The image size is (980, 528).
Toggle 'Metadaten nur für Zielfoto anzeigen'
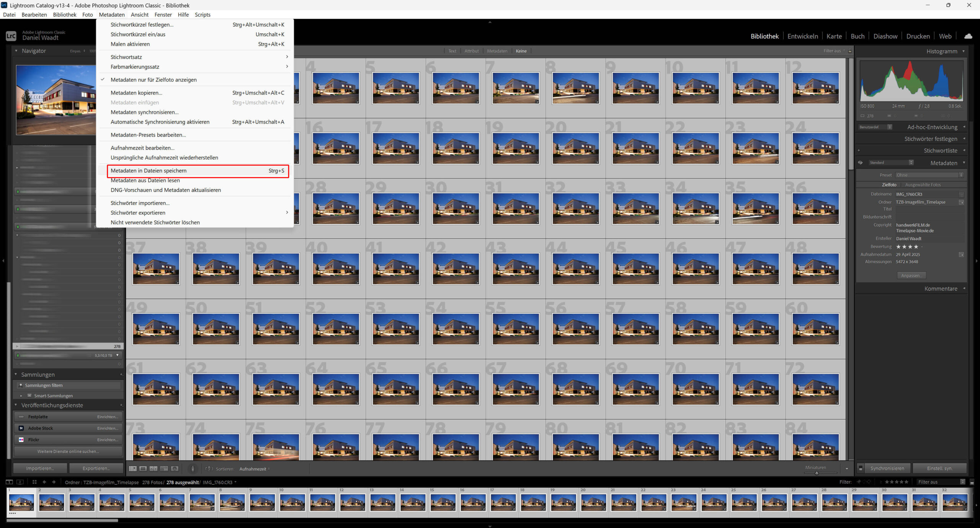point(154,80)
